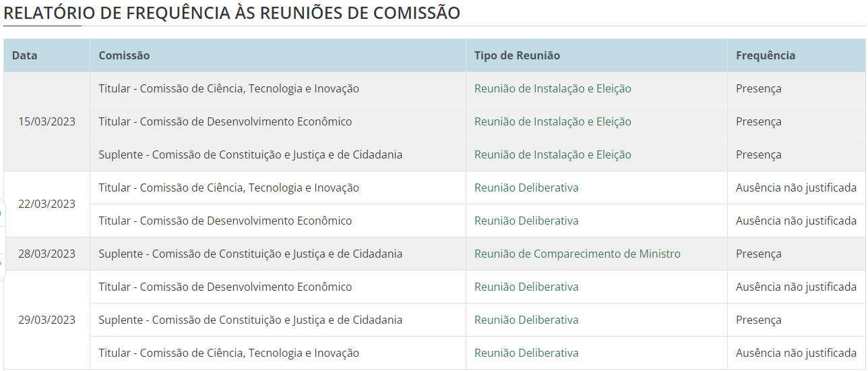Screen dimensions: 868x371
Task: Open Instalação e Eleição link for Constituição e Justiça
Action: pyautogui.click(x=553, y=154)
